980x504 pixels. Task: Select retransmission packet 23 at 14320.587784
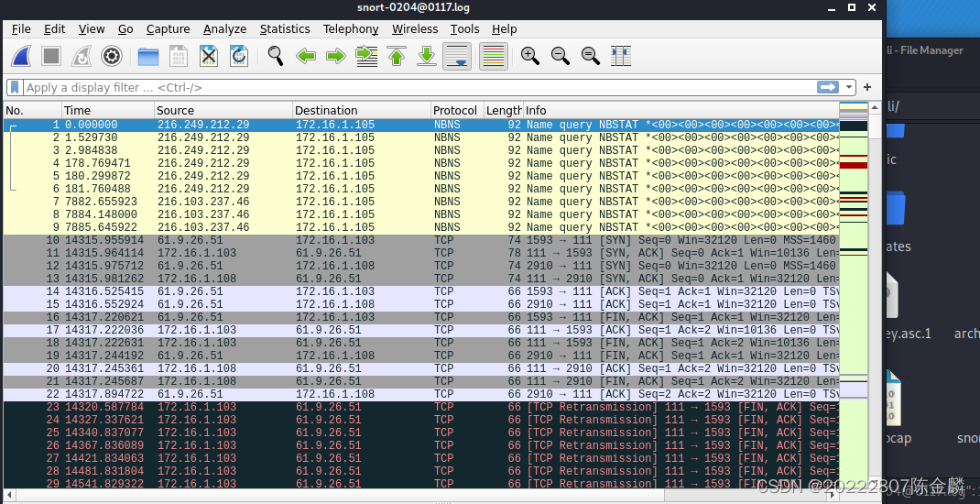[421, 407]
